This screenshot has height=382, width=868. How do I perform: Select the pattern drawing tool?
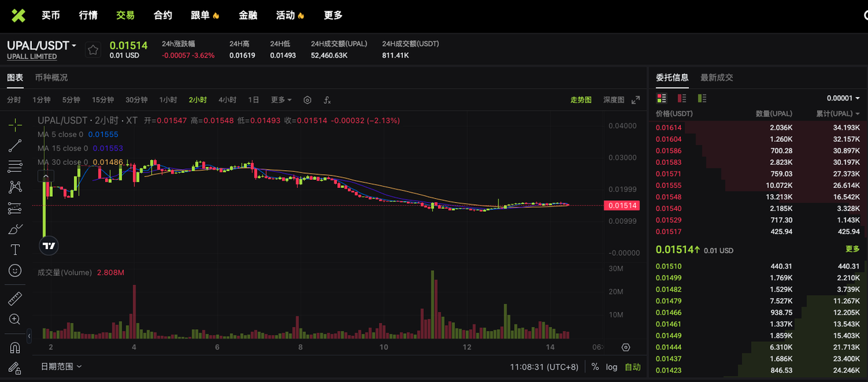[x=15, y=187]
